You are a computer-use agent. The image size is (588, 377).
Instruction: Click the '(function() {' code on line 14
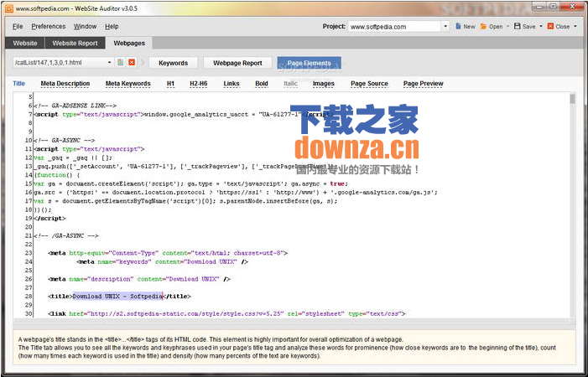click(x=57, y=175)
